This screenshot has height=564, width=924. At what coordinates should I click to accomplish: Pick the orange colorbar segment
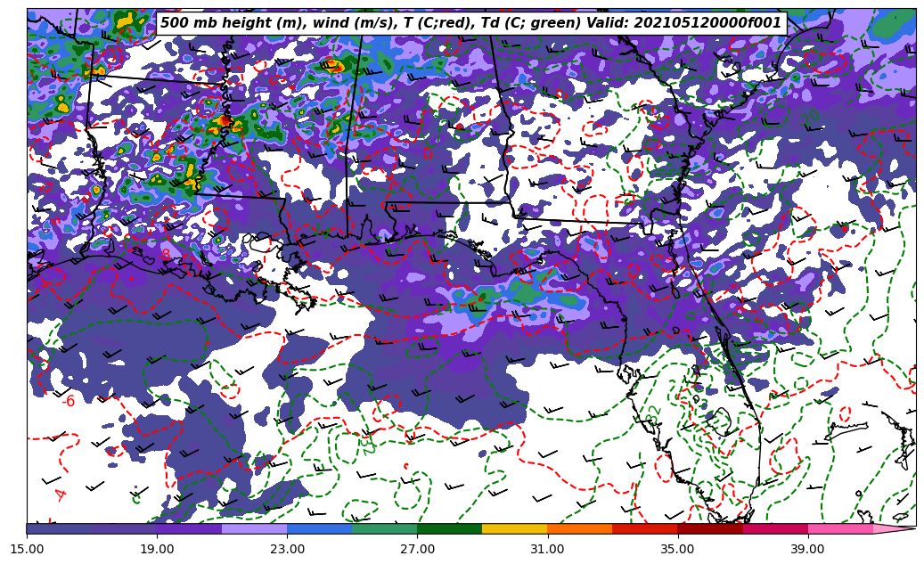579,529
